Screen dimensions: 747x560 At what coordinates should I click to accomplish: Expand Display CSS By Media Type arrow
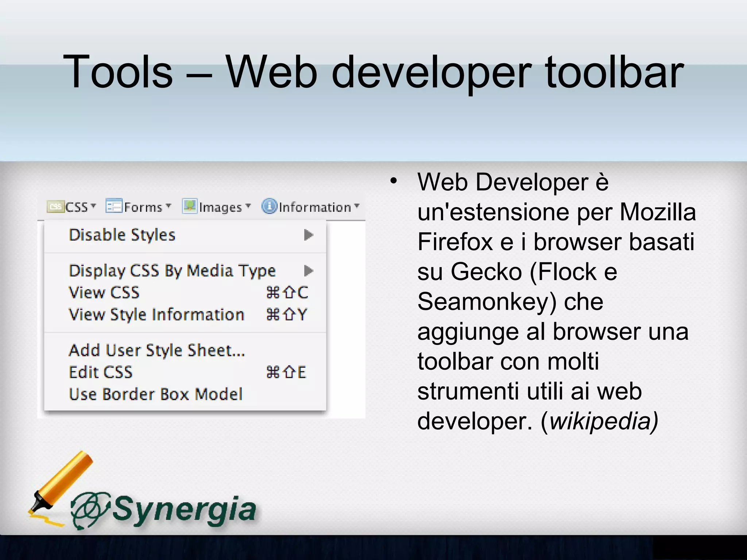[x=309, y=271]
